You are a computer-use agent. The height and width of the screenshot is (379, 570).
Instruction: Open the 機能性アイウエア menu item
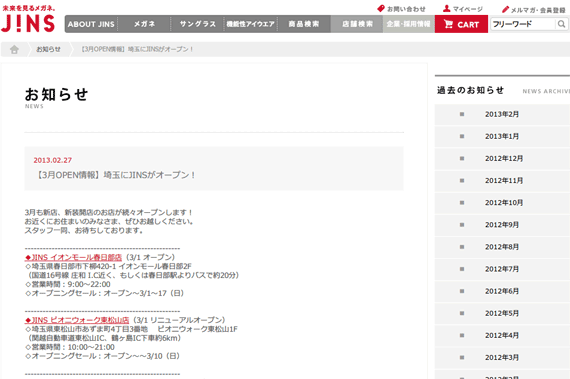pyautogui.click(x=250, y=24)
